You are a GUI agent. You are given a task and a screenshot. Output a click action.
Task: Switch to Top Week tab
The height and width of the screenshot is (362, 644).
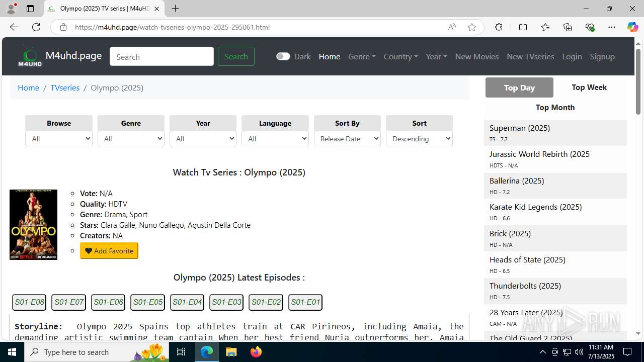589,87
